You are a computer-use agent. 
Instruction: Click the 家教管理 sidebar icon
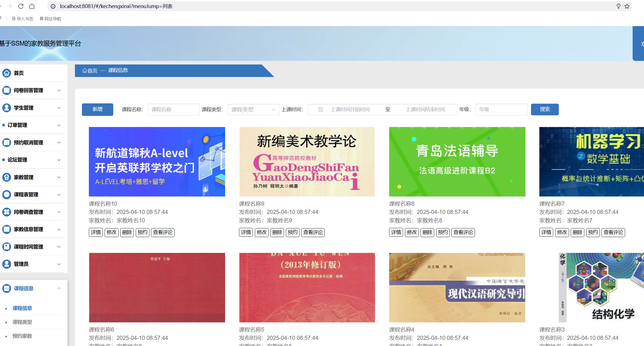pyautogui.click(x=7, y=177)
